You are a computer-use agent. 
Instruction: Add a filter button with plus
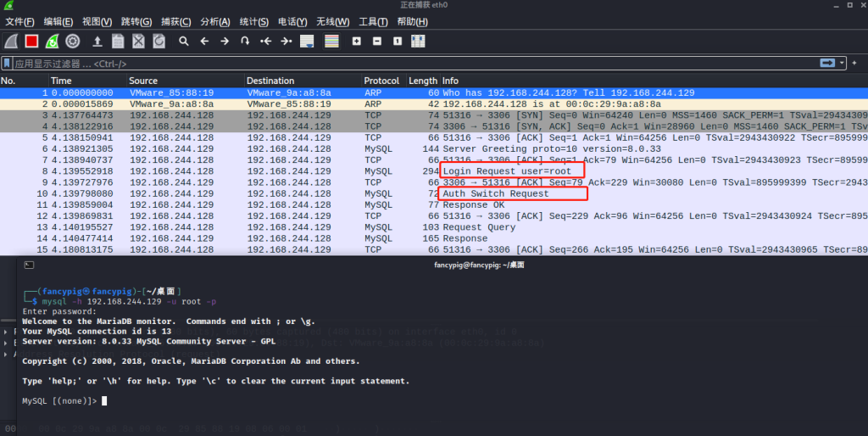856,64
